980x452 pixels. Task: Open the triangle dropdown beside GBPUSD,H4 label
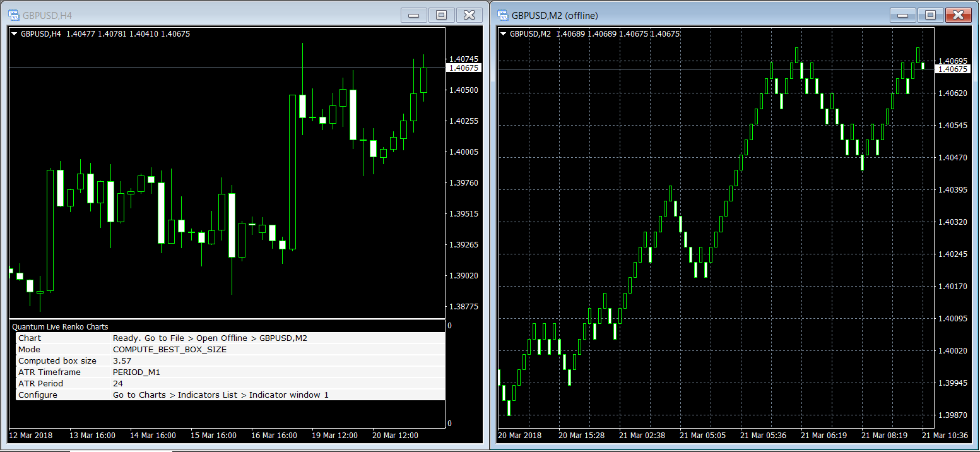point(15,34)
